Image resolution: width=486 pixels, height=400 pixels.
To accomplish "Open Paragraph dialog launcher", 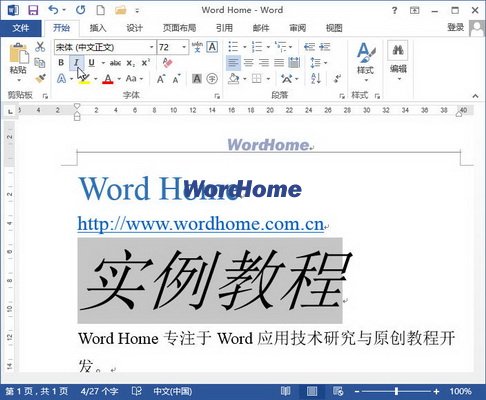I will [x=342, y=96].
